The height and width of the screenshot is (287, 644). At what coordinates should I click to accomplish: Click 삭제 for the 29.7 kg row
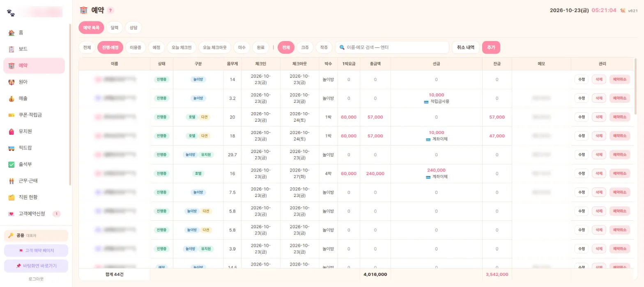pyautogui.click(x=599, y=155)
